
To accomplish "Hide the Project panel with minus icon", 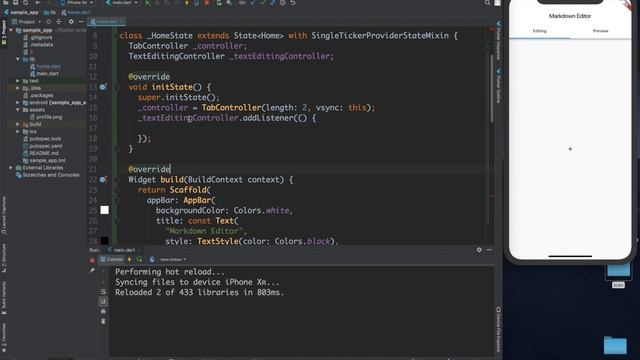I will pos(81,22).
